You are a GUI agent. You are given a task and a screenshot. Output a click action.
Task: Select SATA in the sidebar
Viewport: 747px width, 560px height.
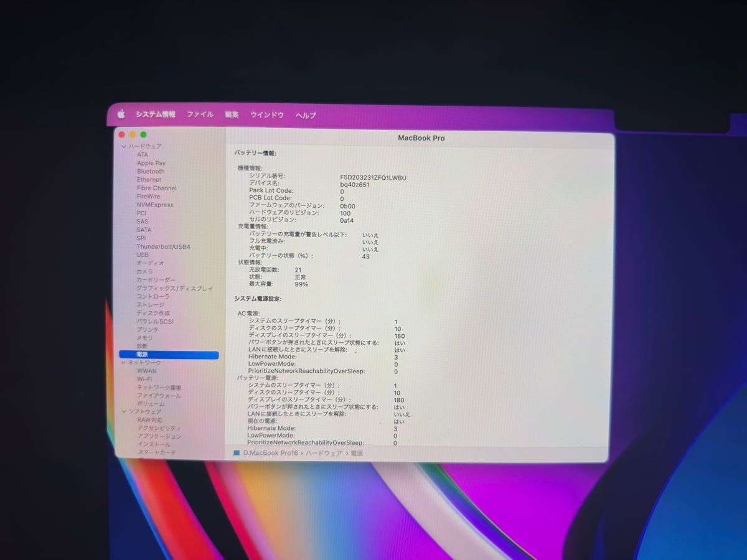pyautogui.click(x=144, y=230)
